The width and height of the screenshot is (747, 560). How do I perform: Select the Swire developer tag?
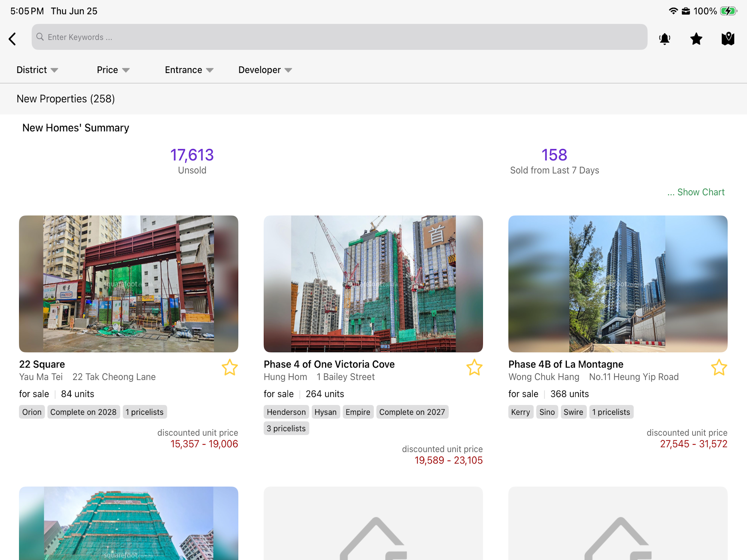coord(573,412)
